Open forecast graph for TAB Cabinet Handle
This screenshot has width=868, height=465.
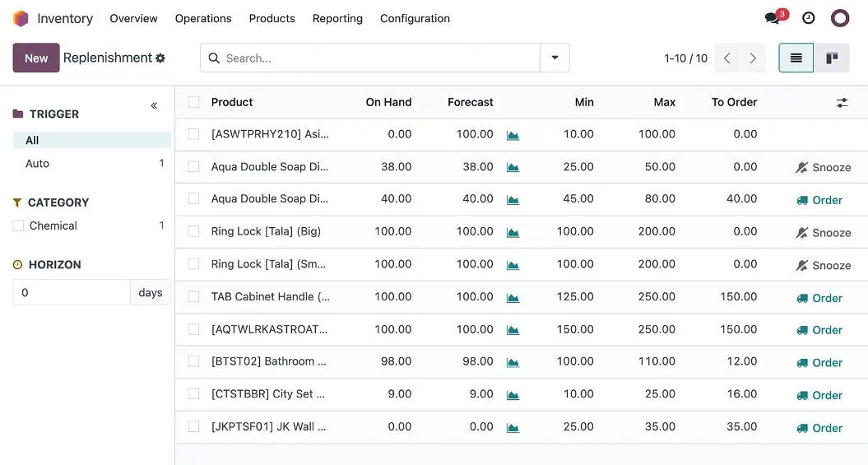coord(513,298)
